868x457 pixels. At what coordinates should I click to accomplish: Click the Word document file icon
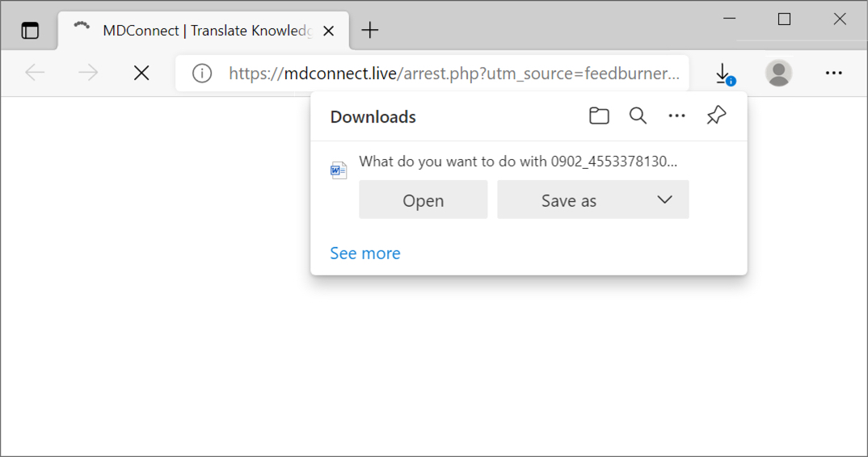click(339, 170)
